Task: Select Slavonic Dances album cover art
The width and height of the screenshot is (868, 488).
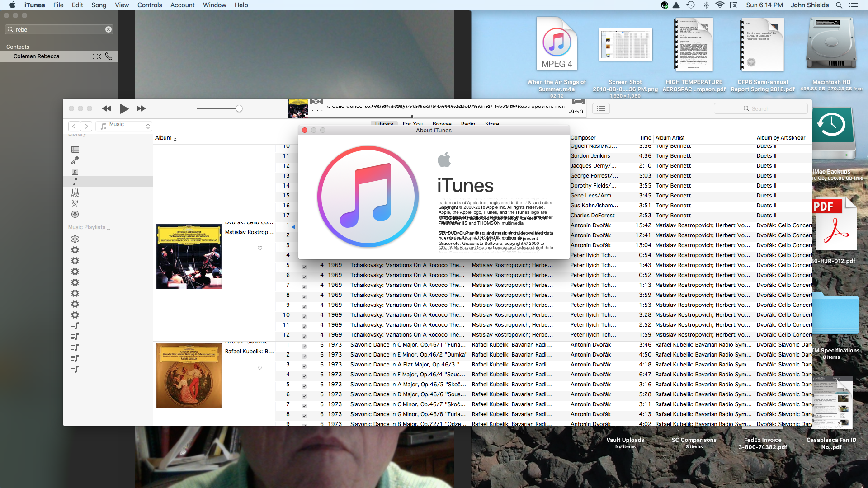Action: pyautogui.click(x=189, y=376)
